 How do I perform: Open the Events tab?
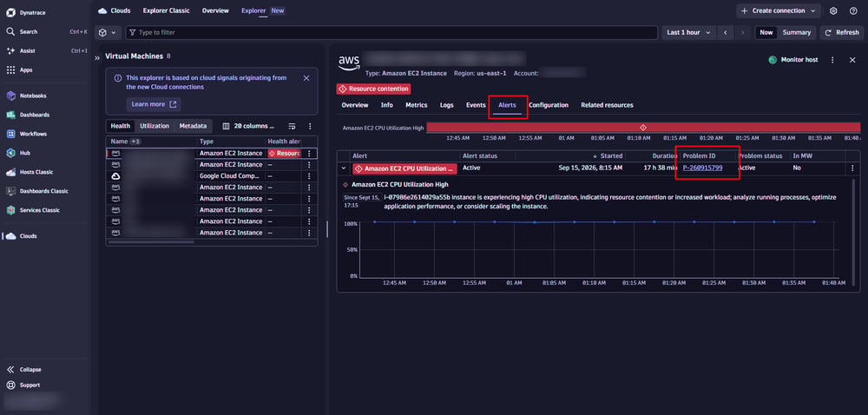(476, 105)
